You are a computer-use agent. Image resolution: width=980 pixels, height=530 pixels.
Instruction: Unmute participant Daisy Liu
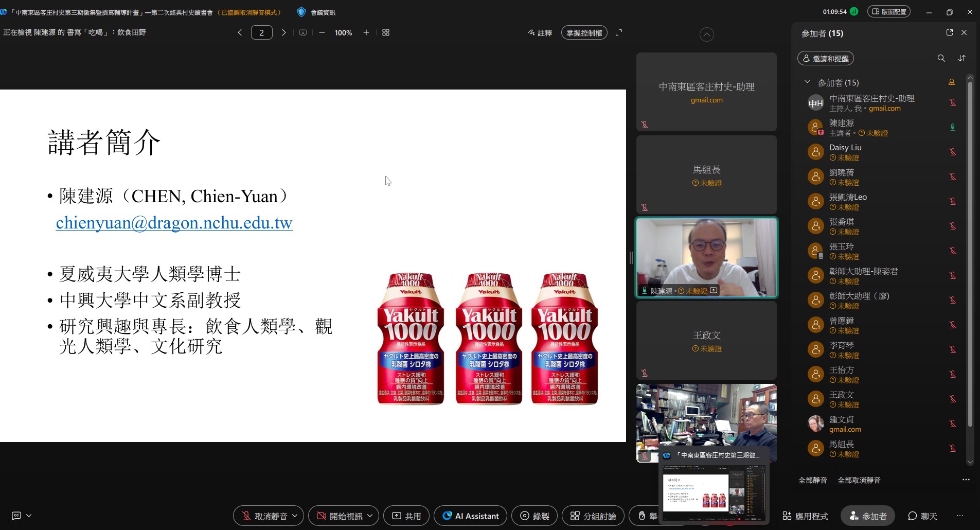point(953,152)
